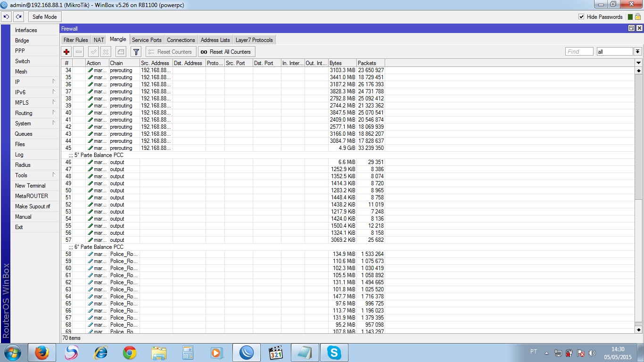Image resolution: width=644 pixels, height=362 pixels.
Task: Select the '5° Parte Balance PCC' comment row
Action: [x=349, y=155]
